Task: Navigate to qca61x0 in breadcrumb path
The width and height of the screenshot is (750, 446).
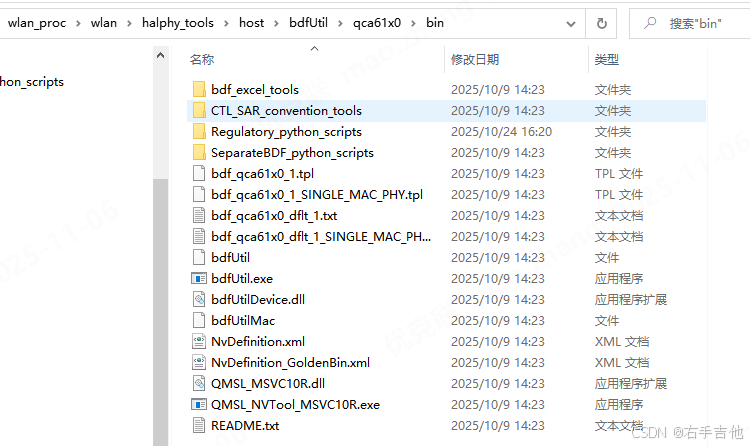Action: tap(377, 23)
